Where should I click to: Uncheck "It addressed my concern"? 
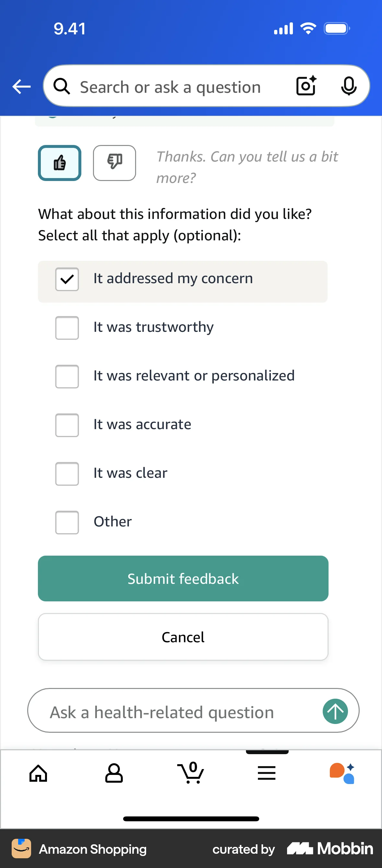(67, 279)
